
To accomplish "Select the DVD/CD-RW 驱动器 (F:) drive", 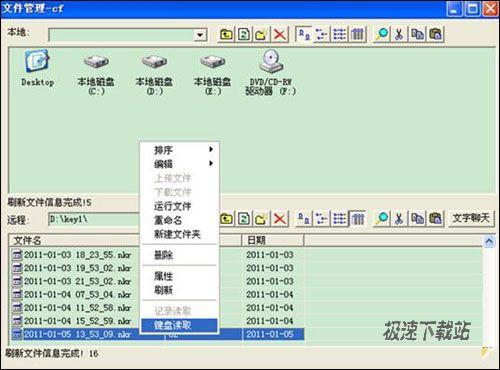I will click(x=270, y=73).
